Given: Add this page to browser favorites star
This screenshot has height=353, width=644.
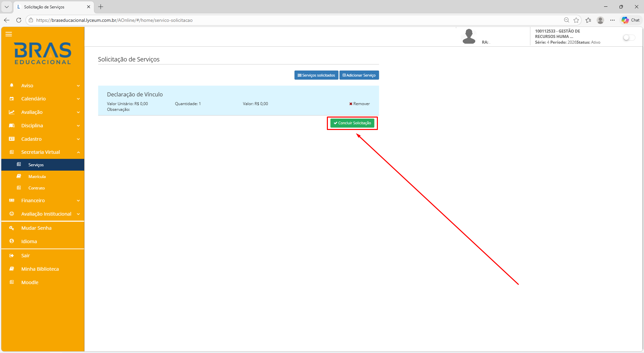Looking at the screenshot, I should point(576,20).
